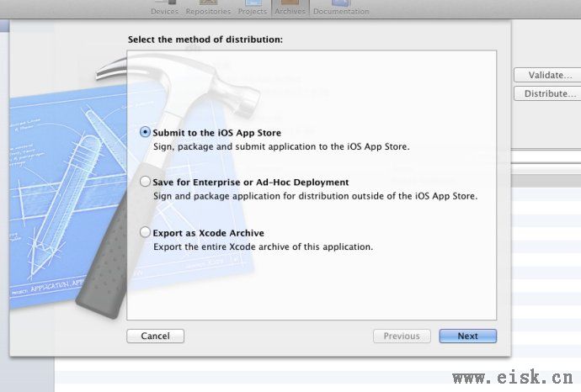Open the Documentation tab
Screen dimensions: 581x392
(x=341, y=8)
